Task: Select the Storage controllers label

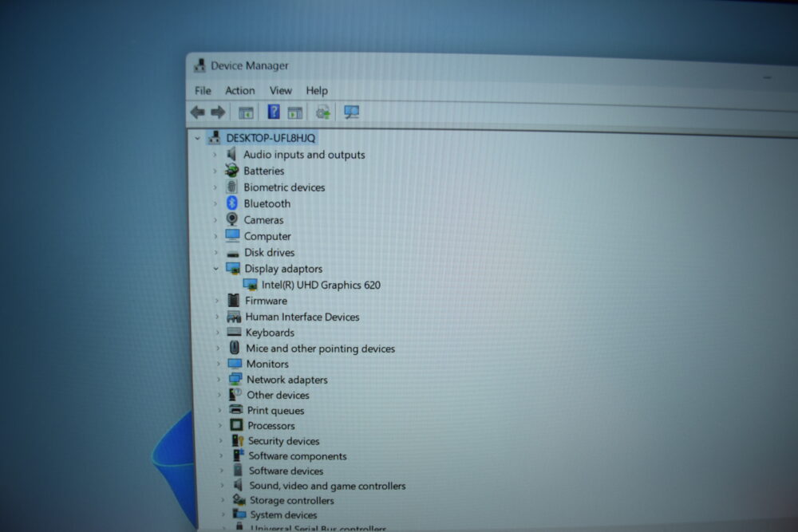Action: point(291,500)
